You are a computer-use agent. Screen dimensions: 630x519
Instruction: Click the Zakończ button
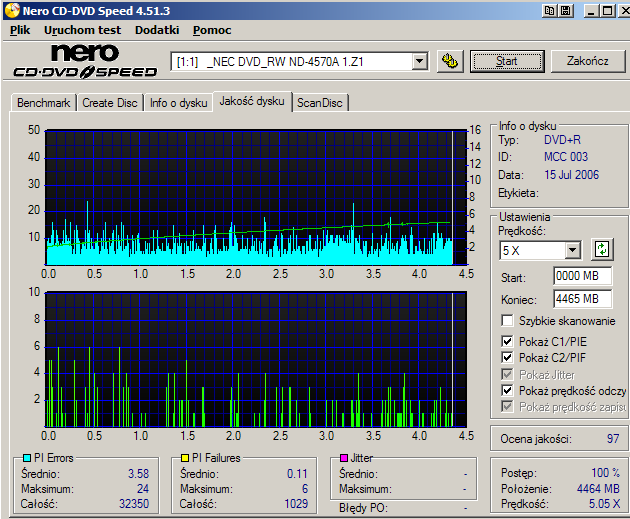coord(587,61)
